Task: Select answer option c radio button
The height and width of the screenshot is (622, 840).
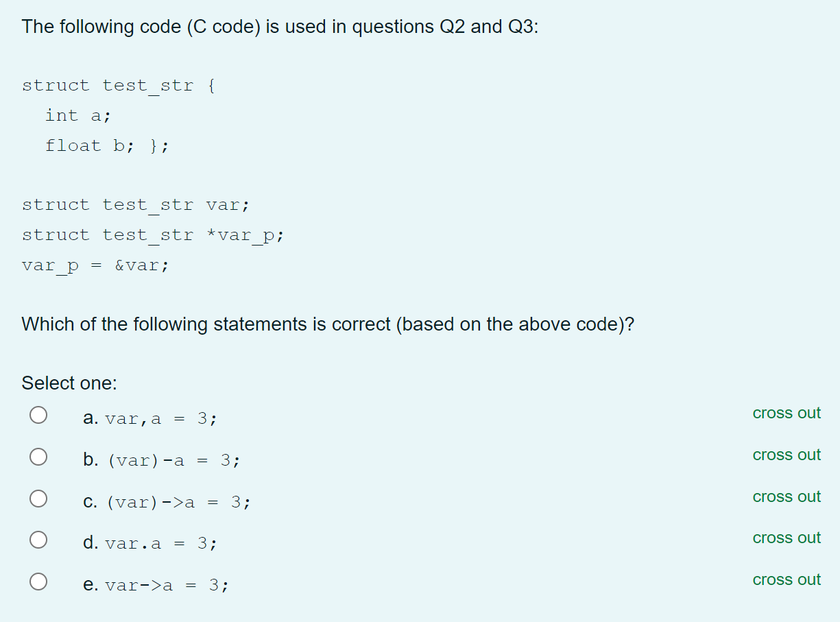Action: coord(38,499)
